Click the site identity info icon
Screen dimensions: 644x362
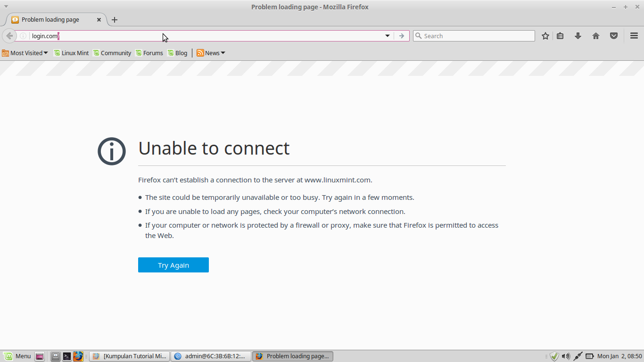pos(22,35)
